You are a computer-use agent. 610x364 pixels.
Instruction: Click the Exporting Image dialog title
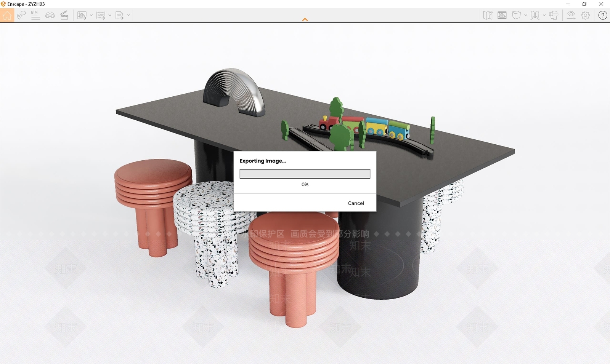pos(263,161)
